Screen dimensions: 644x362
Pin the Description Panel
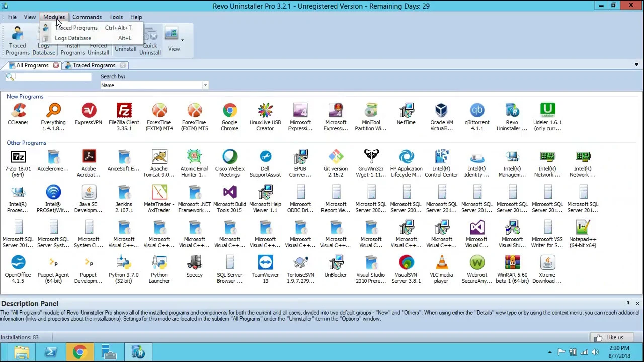(628, 304)
